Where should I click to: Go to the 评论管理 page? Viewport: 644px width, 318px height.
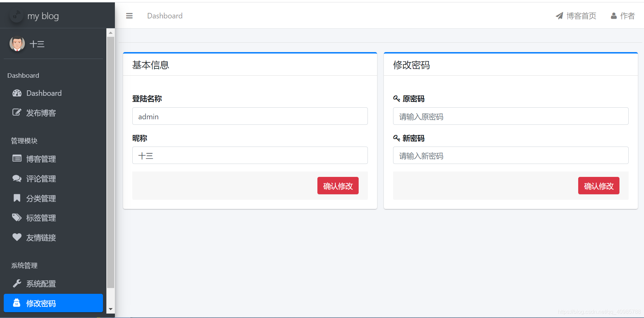click(53, 179)
